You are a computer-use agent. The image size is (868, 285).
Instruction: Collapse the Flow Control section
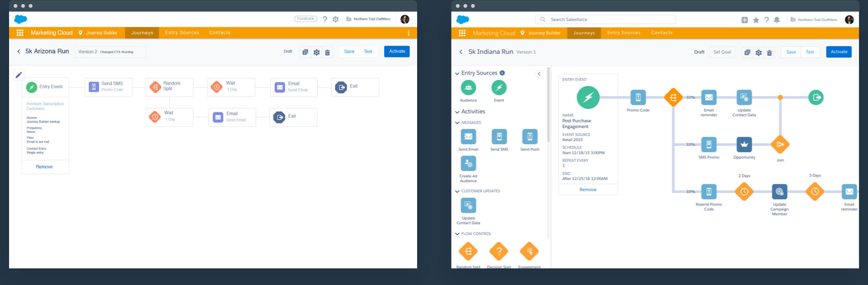pyautogui.click(x=457, y=234)
